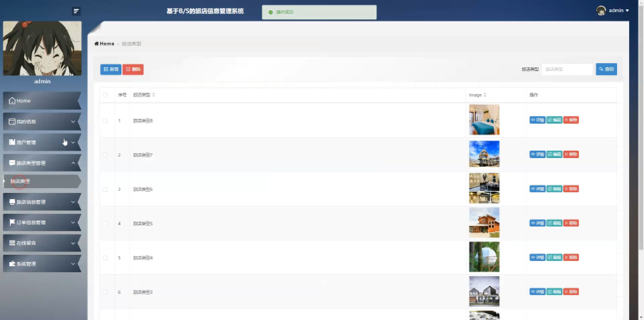Screen dimensions: 644x320
Task: View 详情 details for 旅店类型7
Action: tap(537, 154)
